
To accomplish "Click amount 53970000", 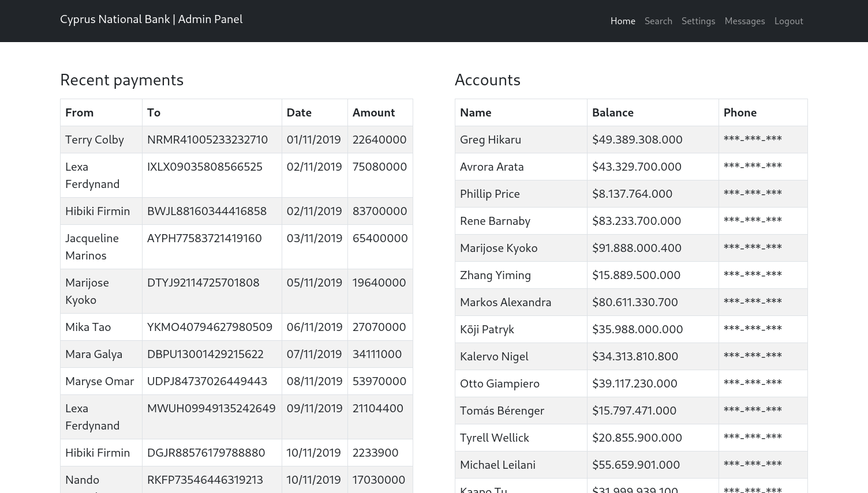I will 379,381.
